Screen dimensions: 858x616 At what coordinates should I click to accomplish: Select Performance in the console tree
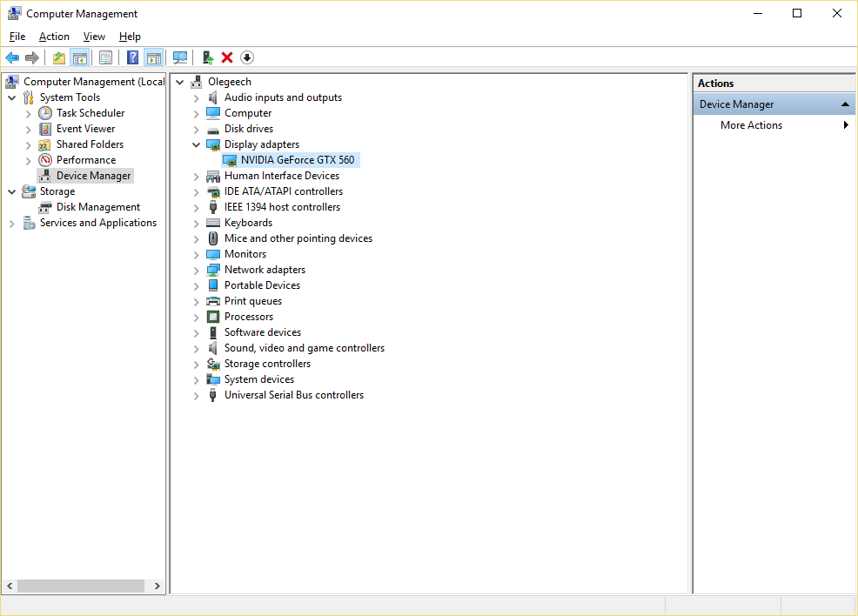(86, 160)
